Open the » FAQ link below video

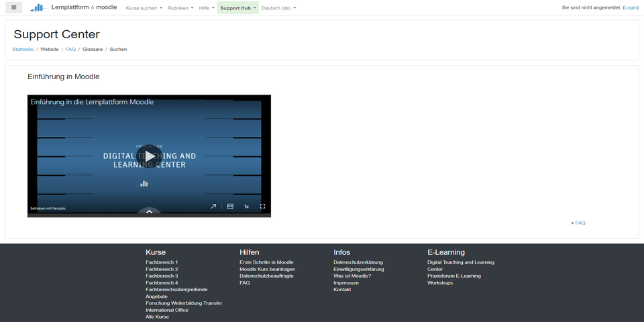580,223
